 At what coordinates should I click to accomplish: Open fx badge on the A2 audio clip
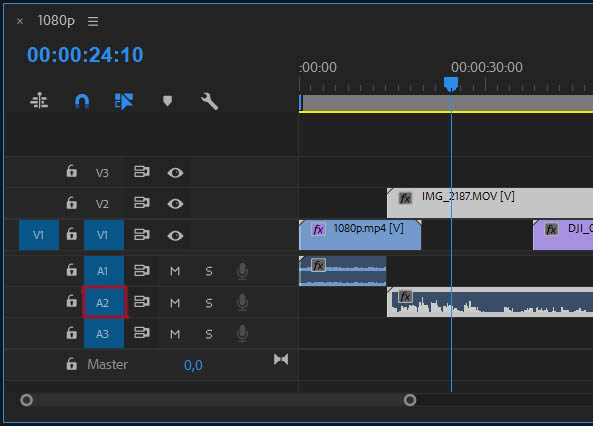point(405,296)
